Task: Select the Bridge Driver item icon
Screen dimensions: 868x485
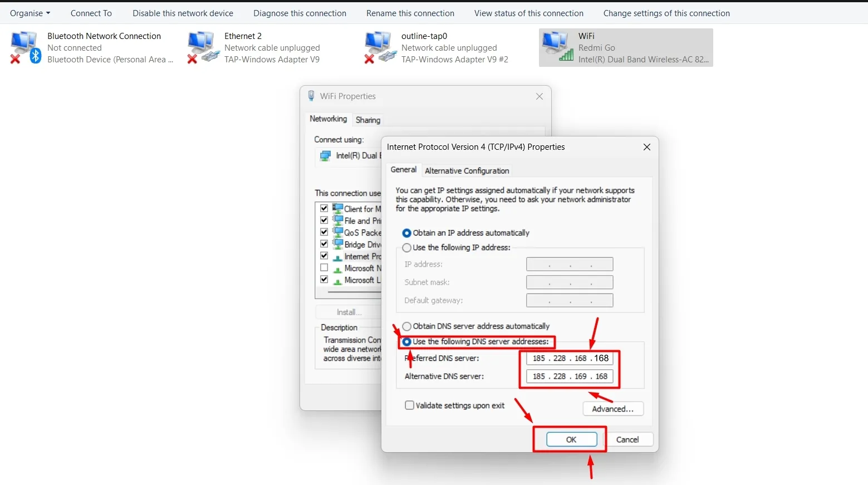Action: (x=337, y=244)
